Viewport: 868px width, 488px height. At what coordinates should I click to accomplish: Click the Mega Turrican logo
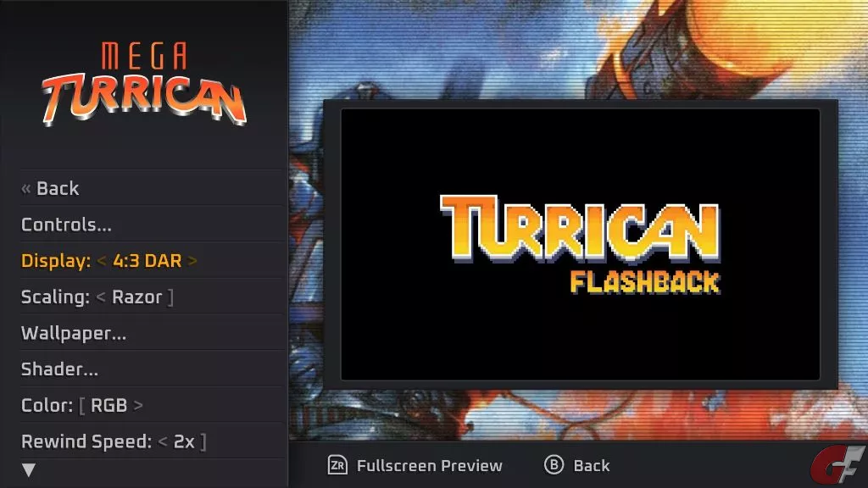(144, 84)
